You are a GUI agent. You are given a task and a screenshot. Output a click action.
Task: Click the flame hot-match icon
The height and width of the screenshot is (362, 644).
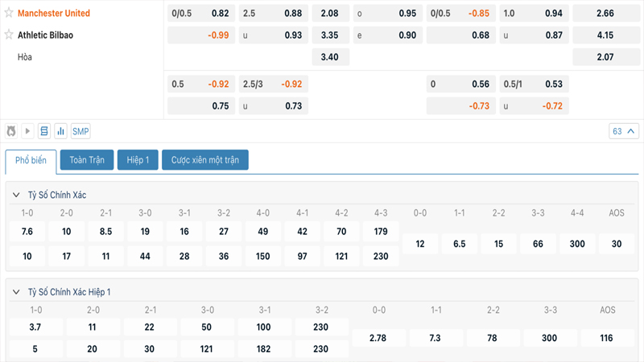click(11, 131)
